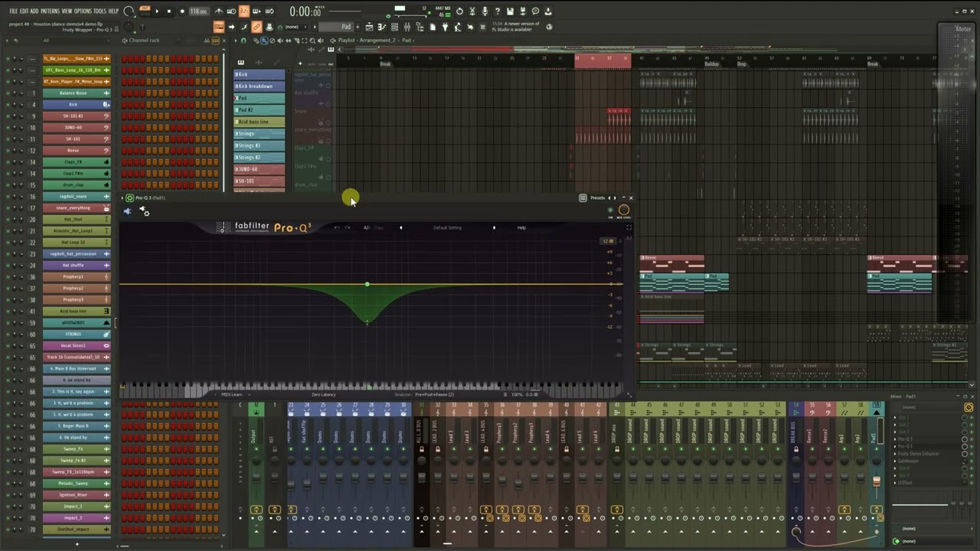Mute the Reese channel green LED

[x=7, y=150]
